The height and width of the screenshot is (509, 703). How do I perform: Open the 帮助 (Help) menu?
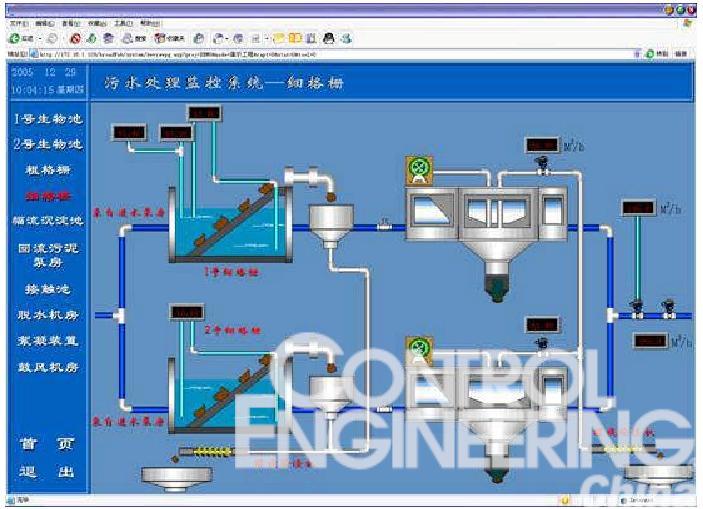click(x=149, y=23)
